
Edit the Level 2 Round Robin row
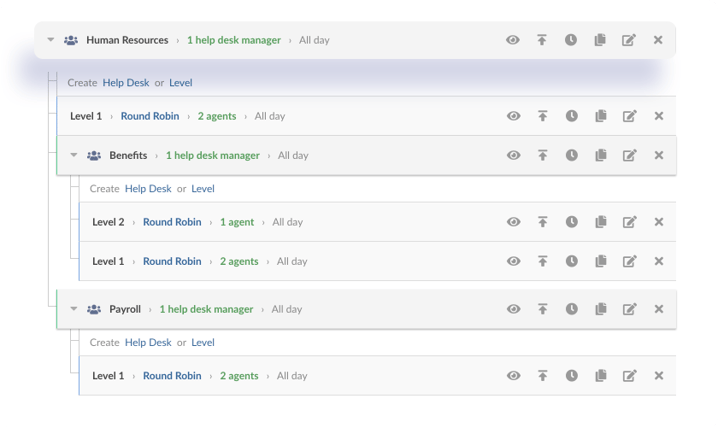[629, 222]
